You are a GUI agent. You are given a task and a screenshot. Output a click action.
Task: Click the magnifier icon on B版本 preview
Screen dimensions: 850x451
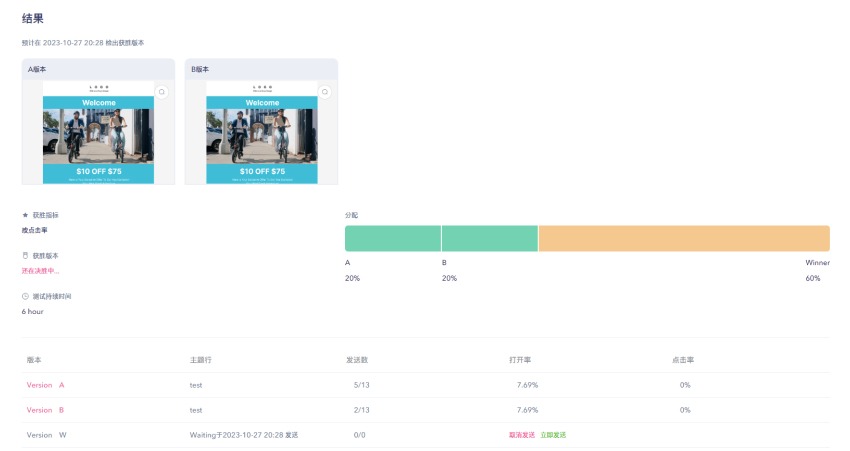coord(324,91)
